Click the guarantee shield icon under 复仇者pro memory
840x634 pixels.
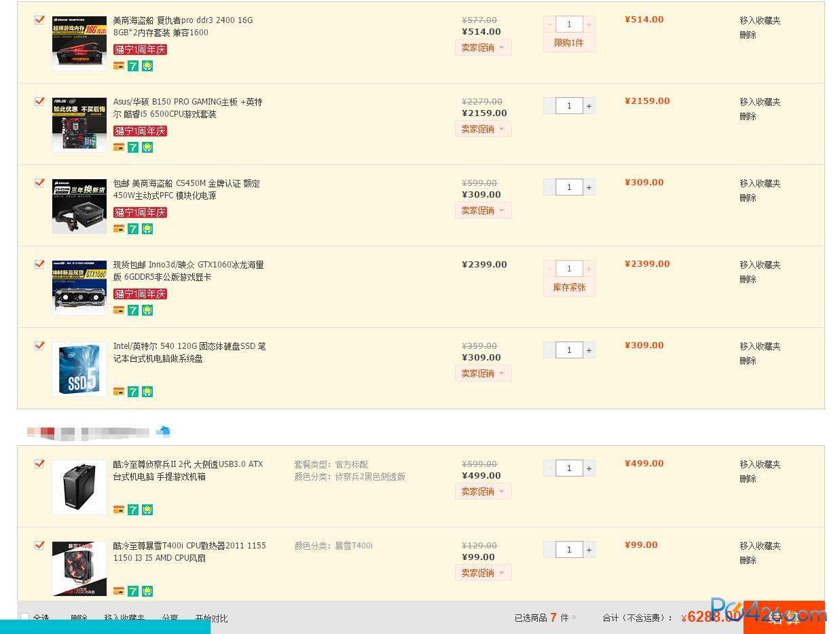pos(147,66)
